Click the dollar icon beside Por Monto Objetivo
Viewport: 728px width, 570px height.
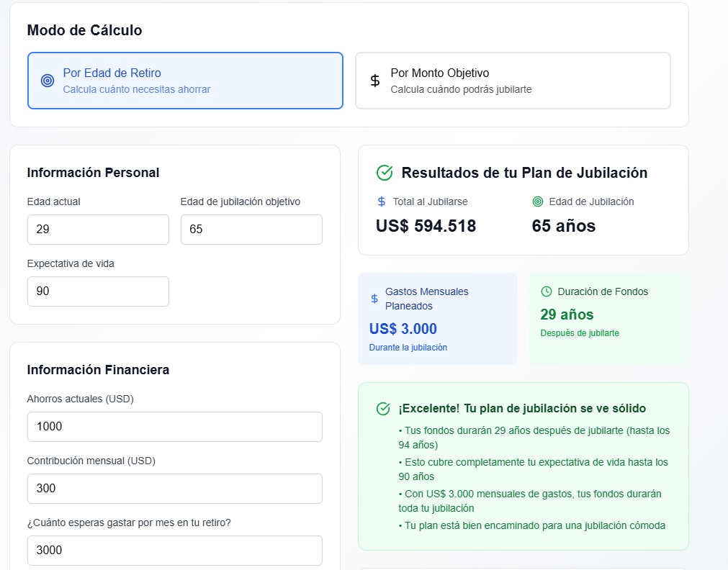coord(374,81)
